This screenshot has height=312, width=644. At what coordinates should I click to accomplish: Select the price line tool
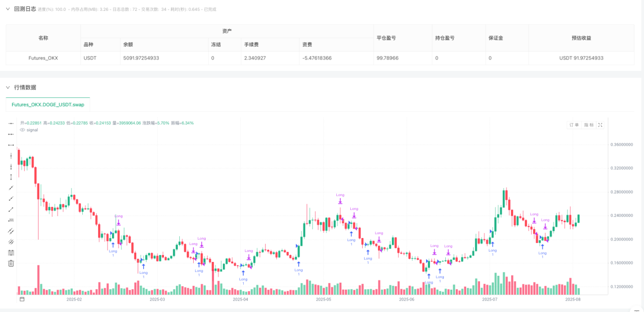point(11,220)
